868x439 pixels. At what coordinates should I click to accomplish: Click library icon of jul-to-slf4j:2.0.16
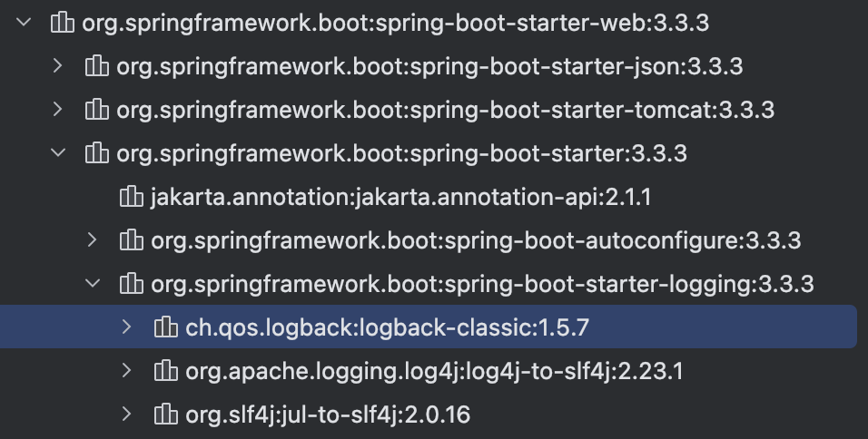tap(165, 414)
